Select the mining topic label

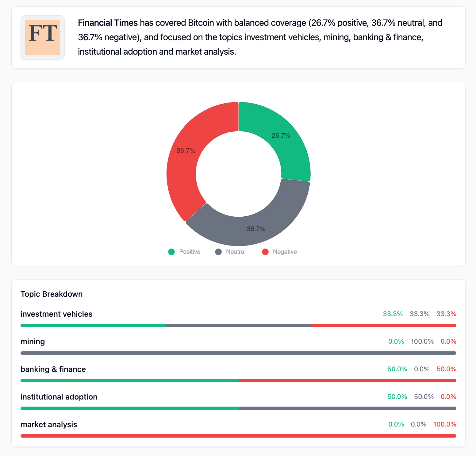click(x=33, y=342)
